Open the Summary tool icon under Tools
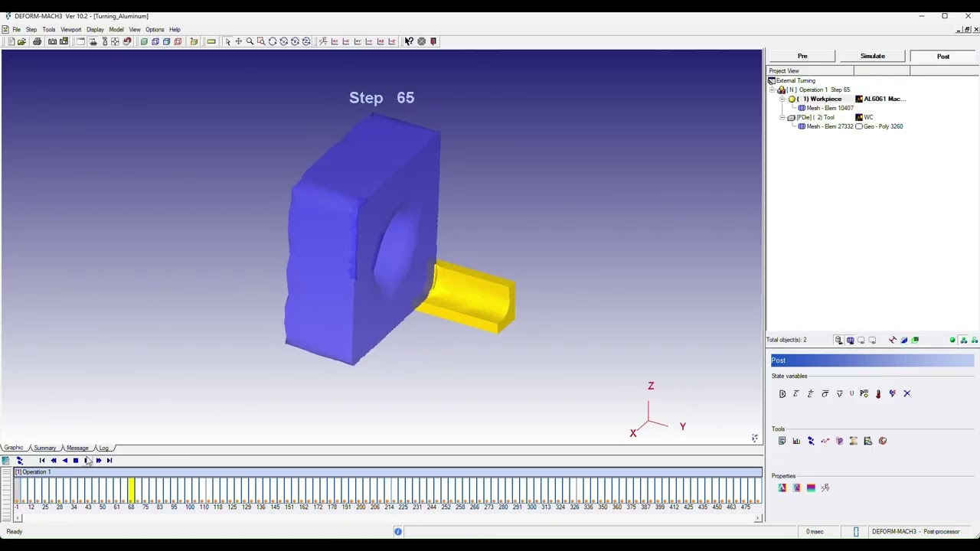This screenshot has width=980, height=551. [x=782, y=441]
